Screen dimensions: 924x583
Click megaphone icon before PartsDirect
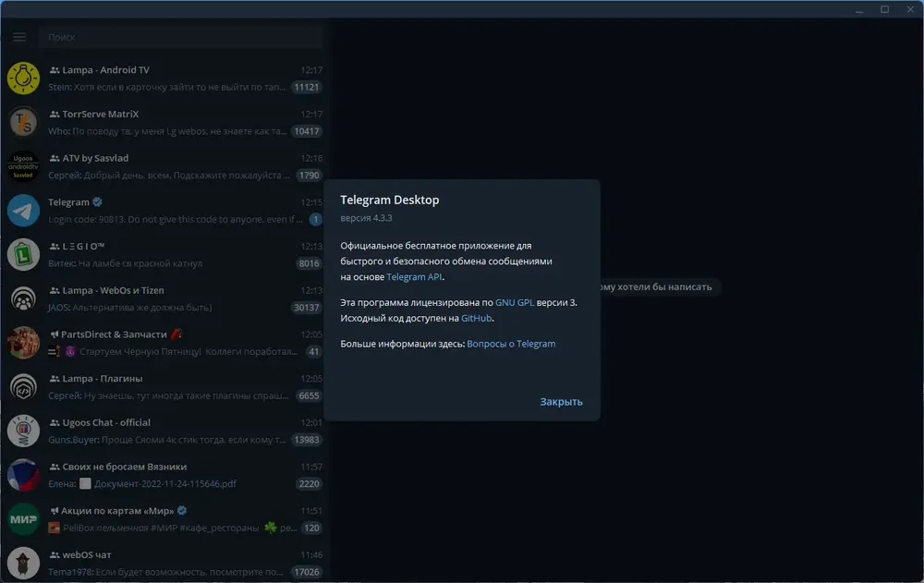coord(54,334)
